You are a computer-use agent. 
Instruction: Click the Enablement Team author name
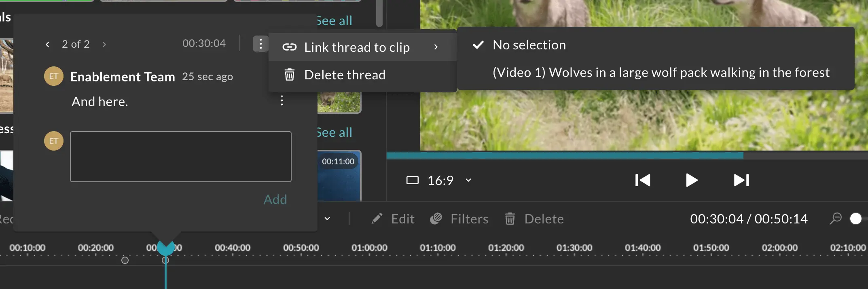(123, 76)
